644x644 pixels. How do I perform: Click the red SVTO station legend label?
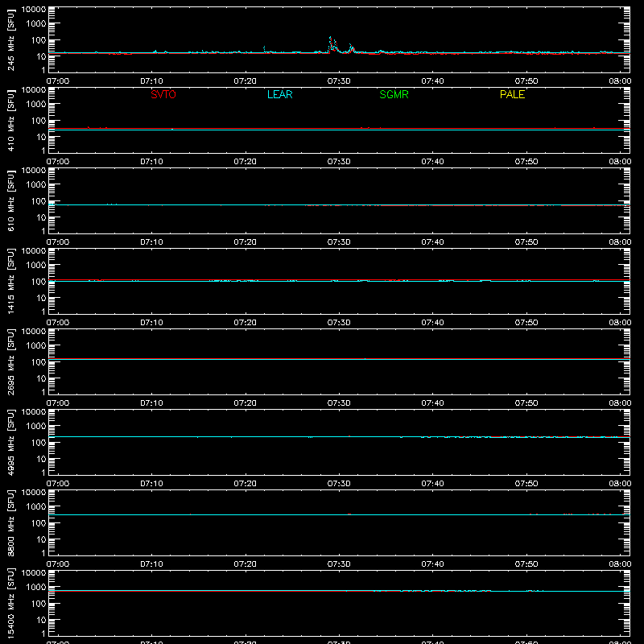(x=163, y=94)
